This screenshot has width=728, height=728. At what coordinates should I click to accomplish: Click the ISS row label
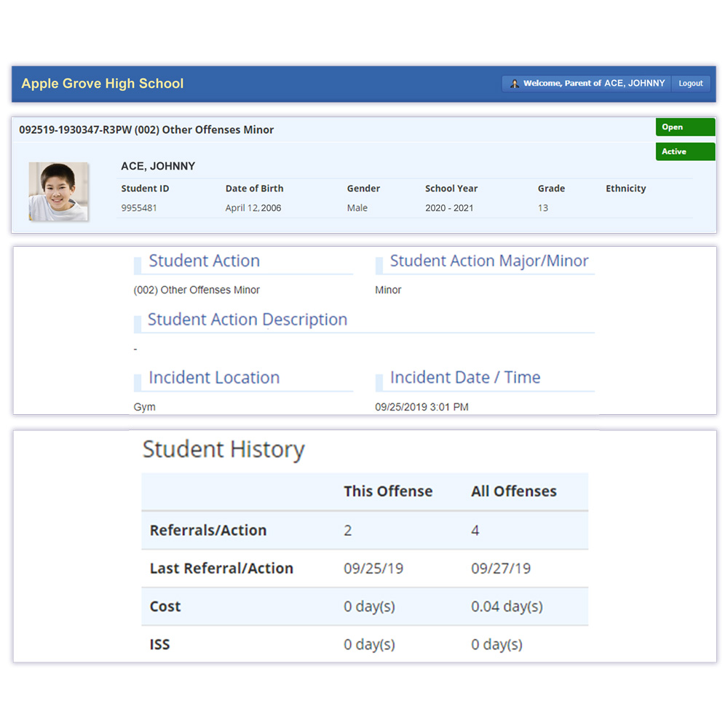coord(159,644)
